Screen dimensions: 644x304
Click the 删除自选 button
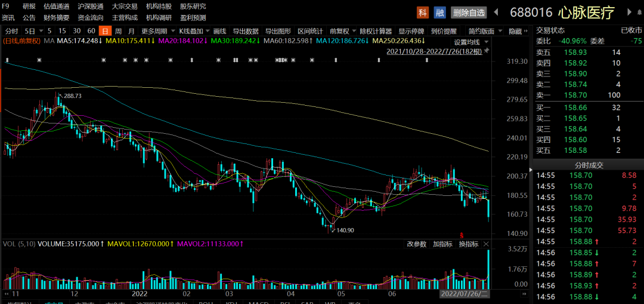coord(468,13)
